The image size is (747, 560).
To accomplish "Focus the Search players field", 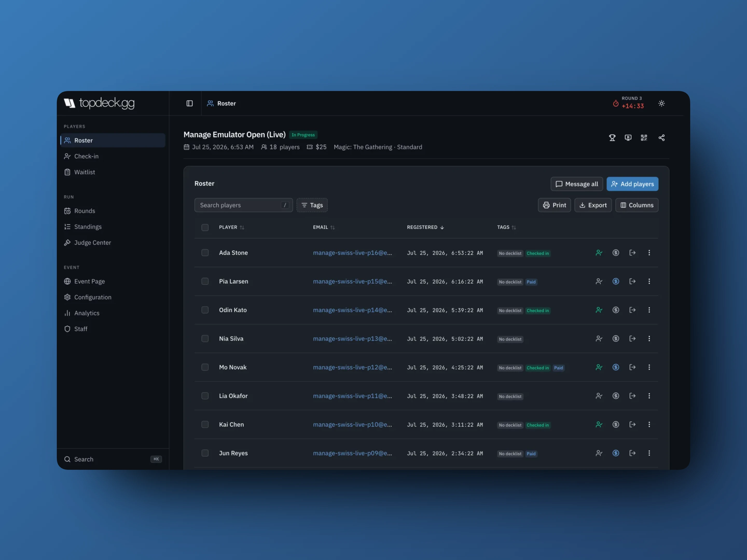I will click(x=244, y=205).
